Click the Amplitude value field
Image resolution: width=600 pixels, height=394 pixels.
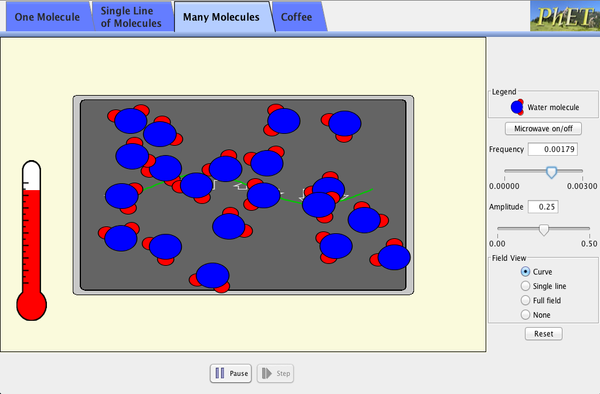coord(543,207)
